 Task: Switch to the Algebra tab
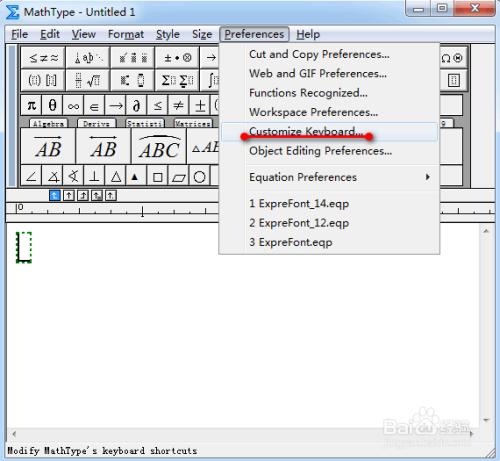(48, 124)
